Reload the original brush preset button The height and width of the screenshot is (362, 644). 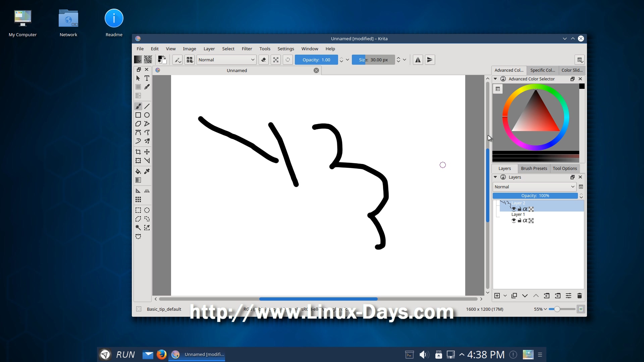(x=288, y=60)
